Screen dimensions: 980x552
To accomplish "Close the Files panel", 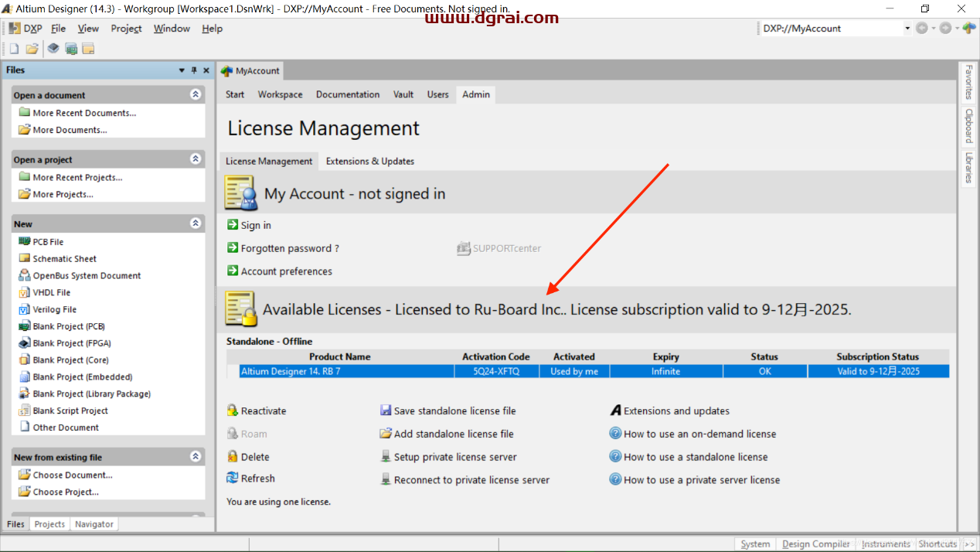I will point(206,70).
